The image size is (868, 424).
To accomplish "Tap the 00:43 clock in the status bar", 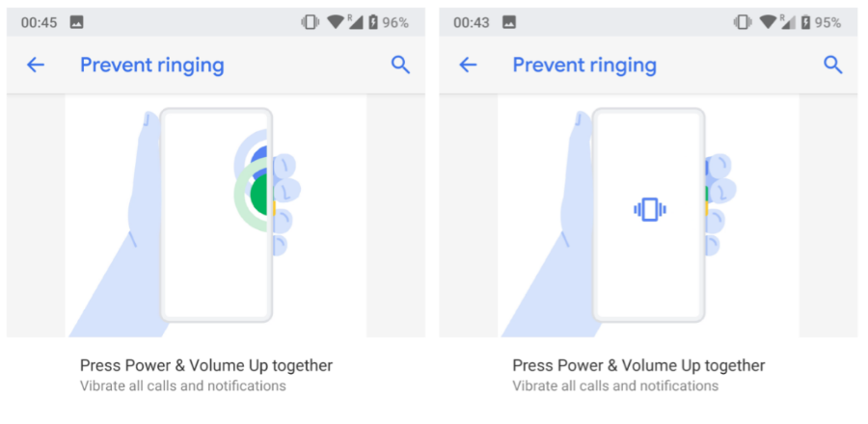I will (469, 22).
